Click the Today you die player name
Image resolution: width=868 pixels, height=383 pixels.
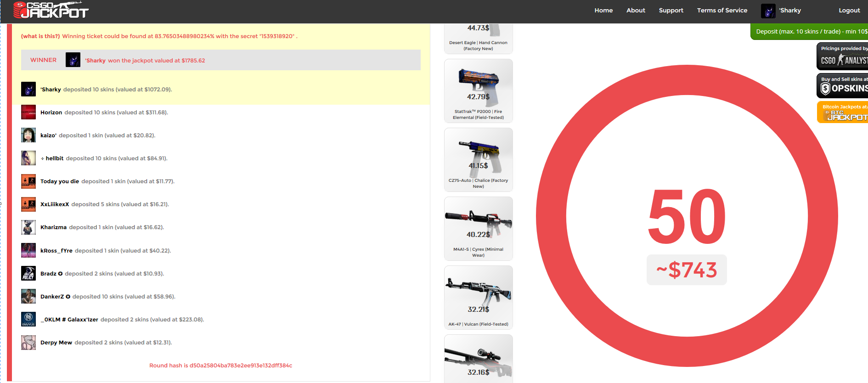click(x=60, y=181)
